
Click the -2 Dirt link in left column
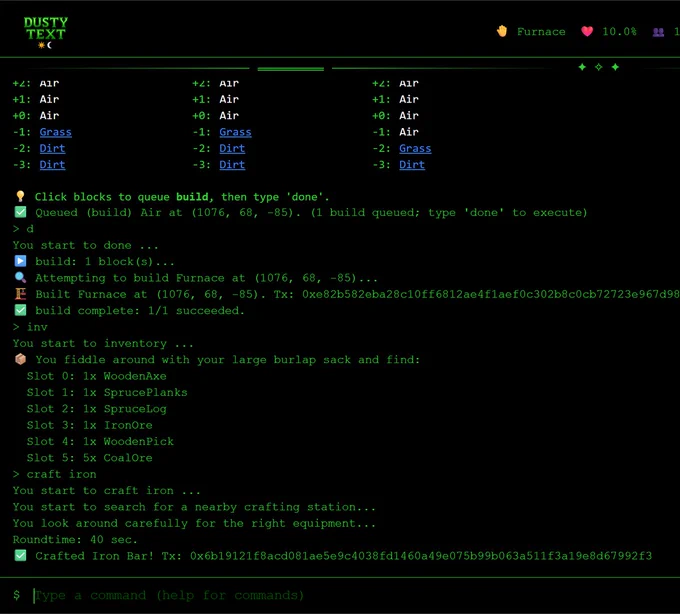52,148
